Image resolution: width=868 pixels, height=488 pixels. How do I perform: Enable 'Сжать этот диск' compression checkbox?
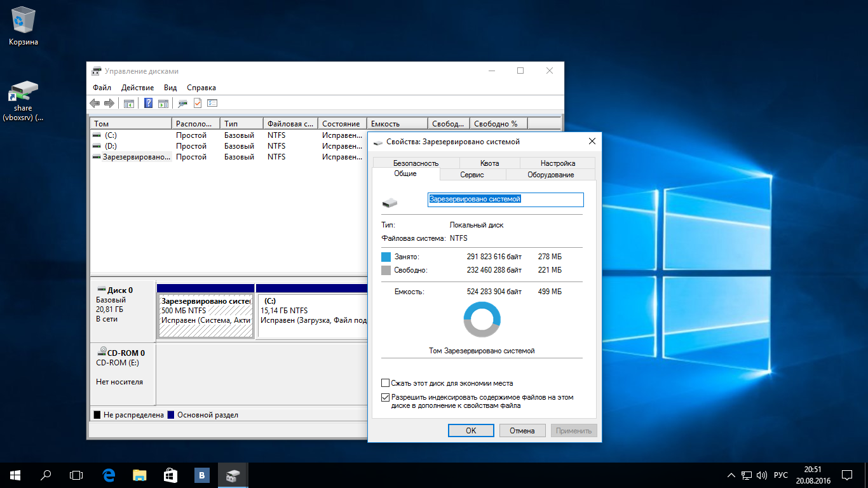(x=385, y=383)
